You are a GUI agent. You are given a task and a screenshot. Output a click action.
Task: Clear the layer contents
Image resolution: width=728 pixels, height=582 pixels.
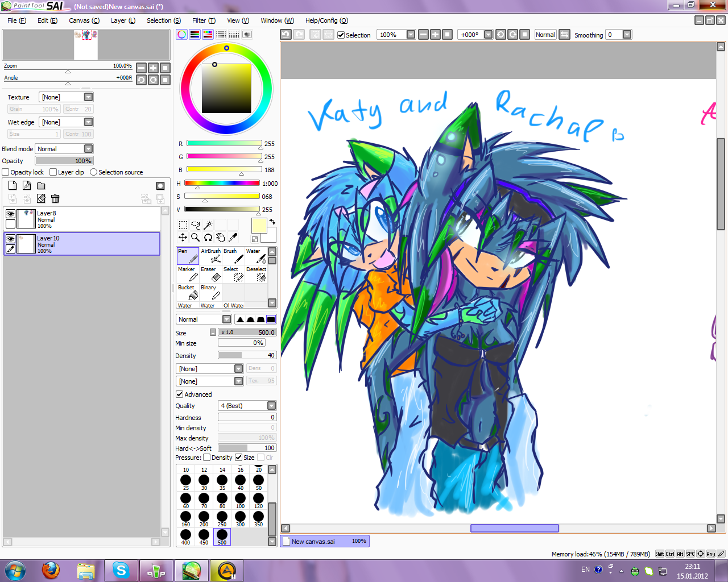[x=41, y=198]
